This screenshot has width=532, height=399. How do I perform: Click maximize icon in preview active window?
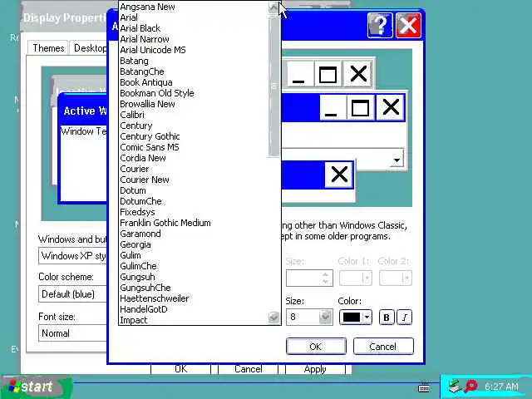pyautogui.click(x=360, y=107)
